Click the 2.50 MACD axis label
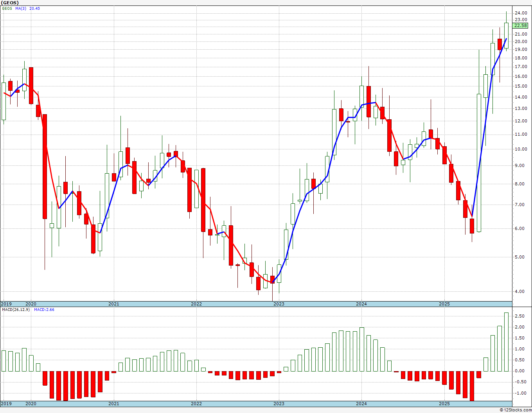Screen dimensions: 532x413 [x=519, y=316]
